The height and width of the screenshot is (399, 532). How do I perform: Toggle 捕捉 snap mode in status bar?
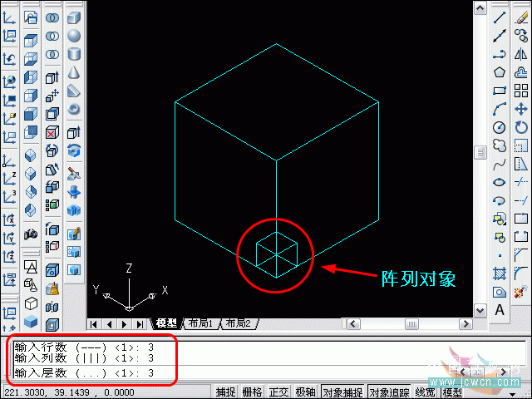(x=226, y=392)
